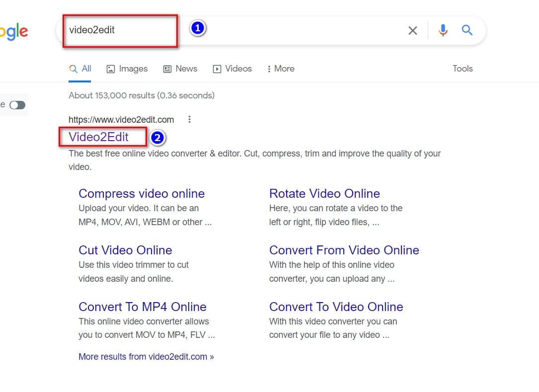The image size is (539, 392).
Task: Click the magnifying glass search button
Action: tap(467, 30)
